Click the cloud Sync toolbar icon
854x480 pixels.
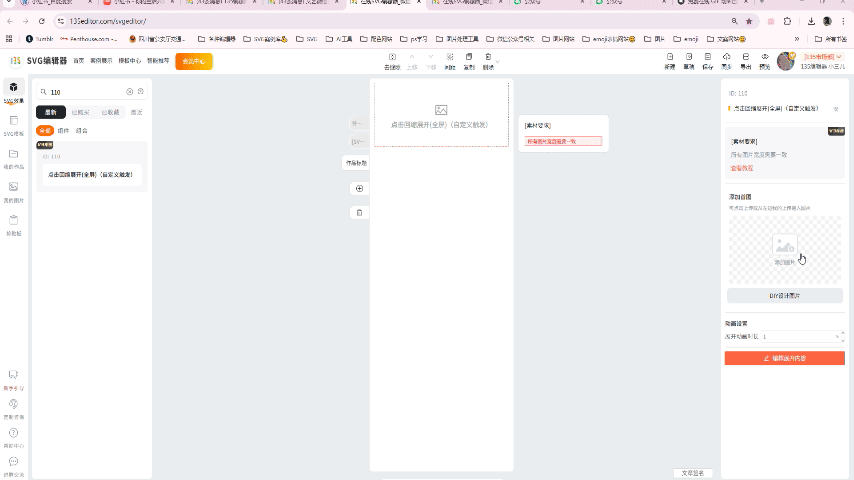tap(727, 61)
